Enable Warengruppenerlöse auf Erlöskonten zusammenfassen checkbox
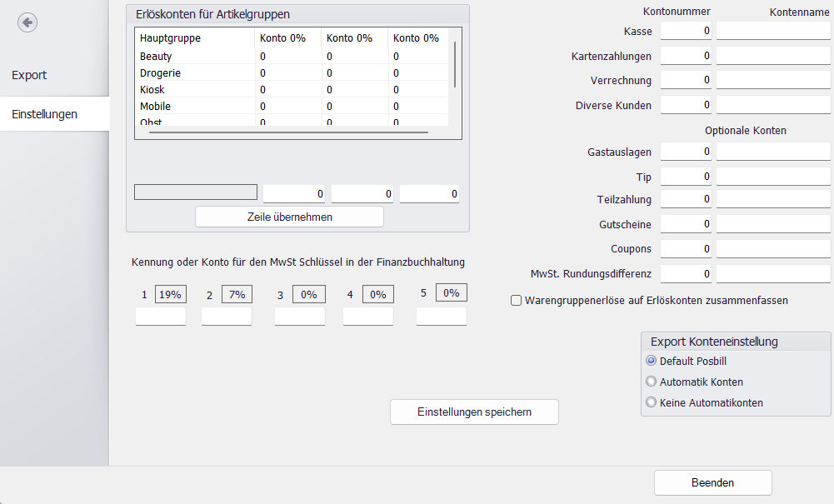The height and width of the screenshot is (504, 834). pyautogui.click(x=517, y=301)
